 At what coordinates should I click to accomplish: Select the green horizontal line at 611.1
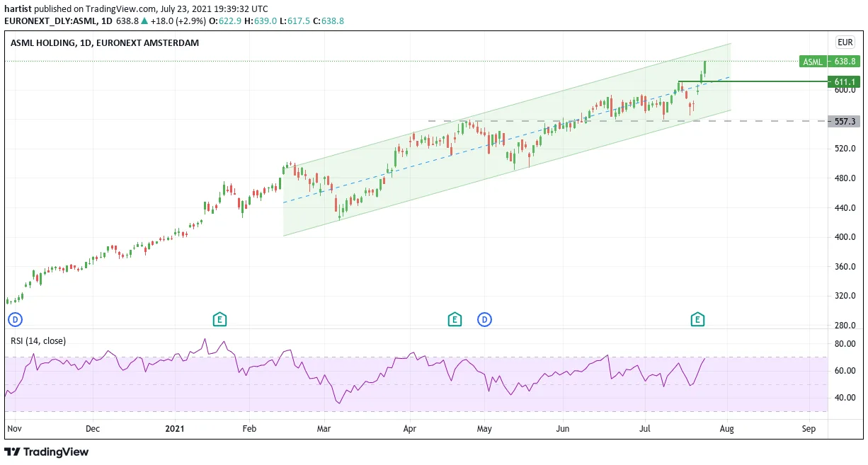[x=753, y=81]
